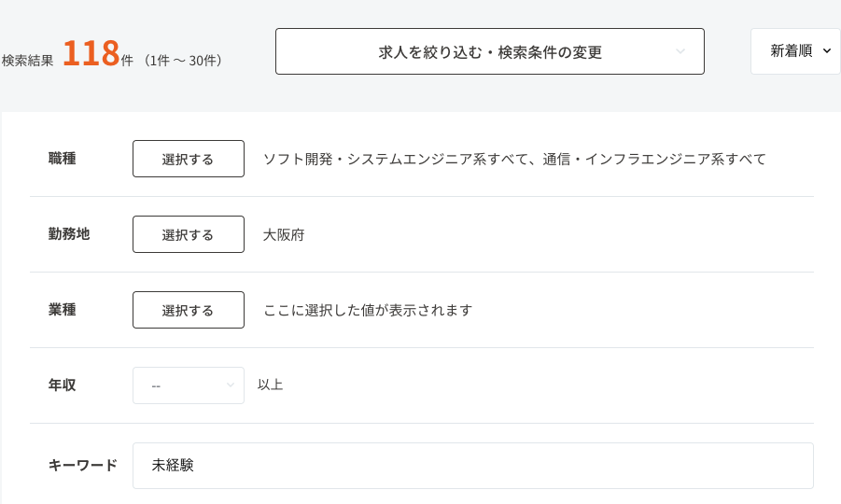Click the キーワード row label
Image resolution: width=841 pixels, height=504 pixels.
[82, 465]
